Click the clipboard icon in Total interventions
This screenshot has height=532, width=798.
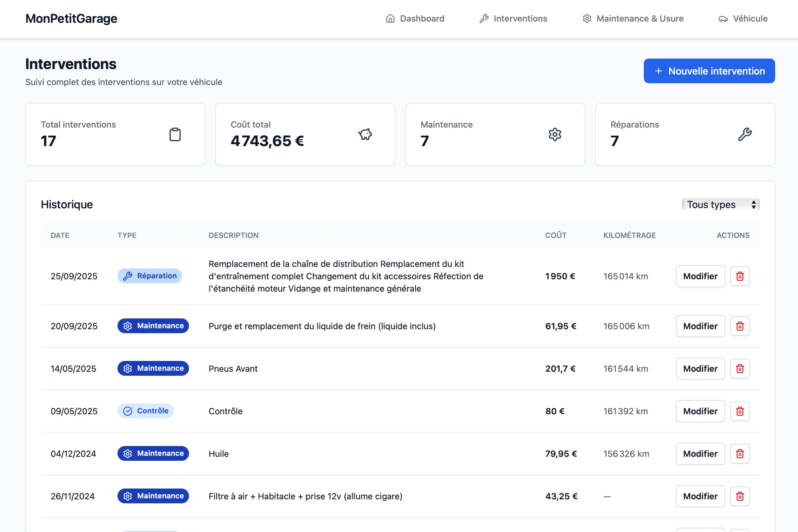pos(175,134)
